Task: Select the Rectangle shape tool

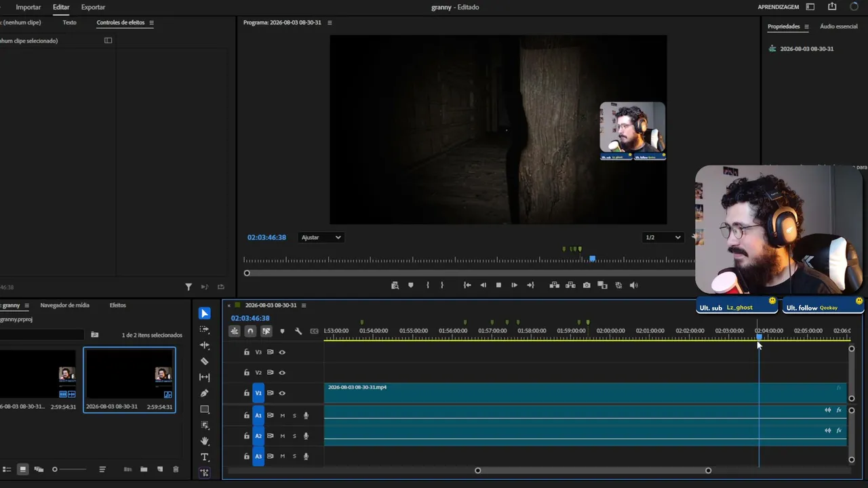Action: point(204,409)
